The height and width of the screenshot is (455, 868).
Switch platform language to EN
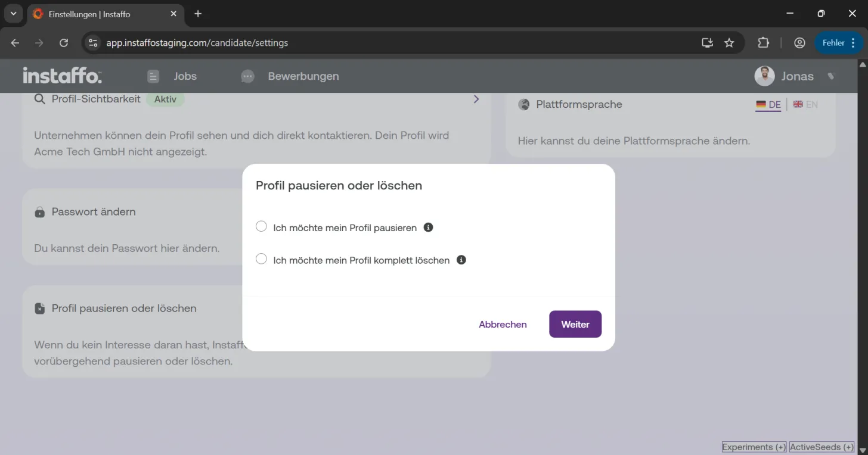tap(805, 104)
